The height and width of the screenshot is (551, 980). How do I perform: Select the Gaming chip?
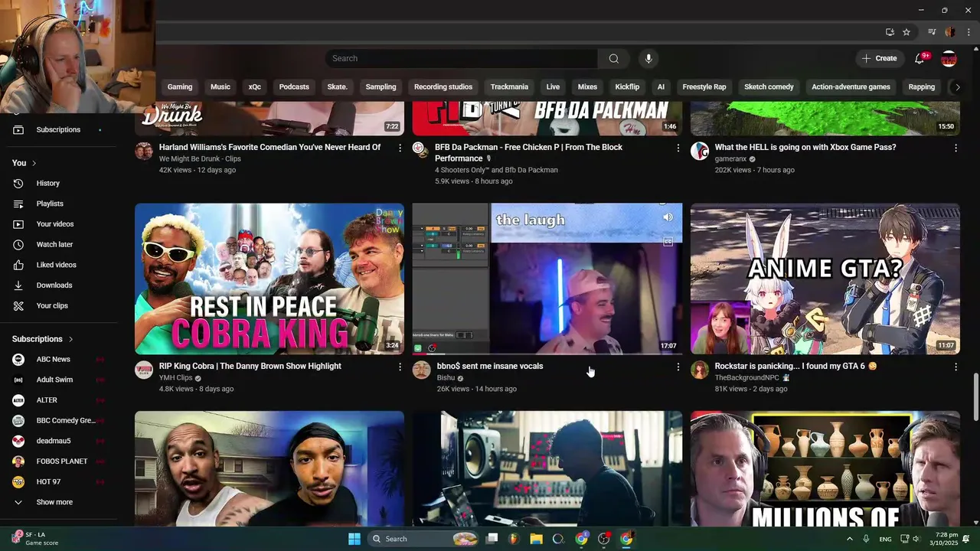click(180, 86)
